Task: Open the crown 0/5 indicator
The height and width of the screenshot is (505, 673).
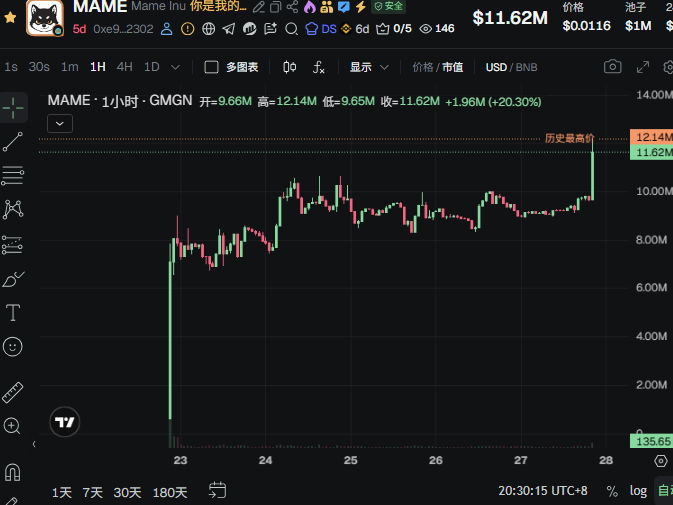Action: click(394, 29)
